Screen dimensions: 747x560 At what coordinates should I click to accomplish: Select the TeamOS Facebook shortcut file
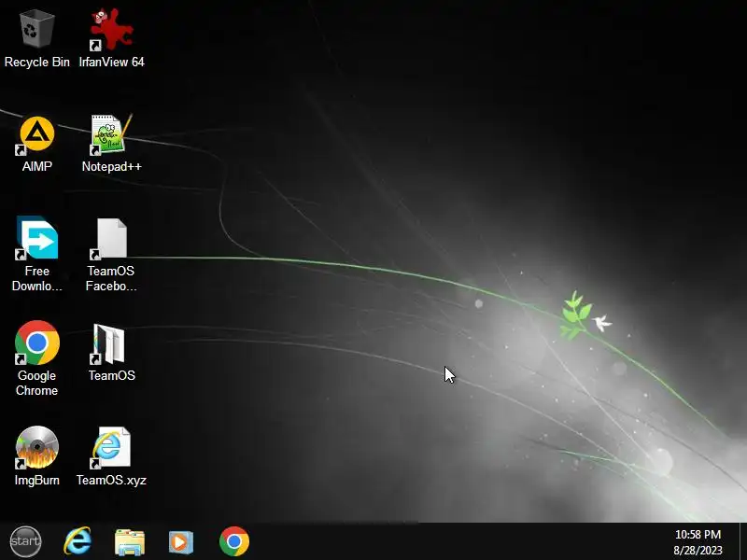tap(111, 254)
